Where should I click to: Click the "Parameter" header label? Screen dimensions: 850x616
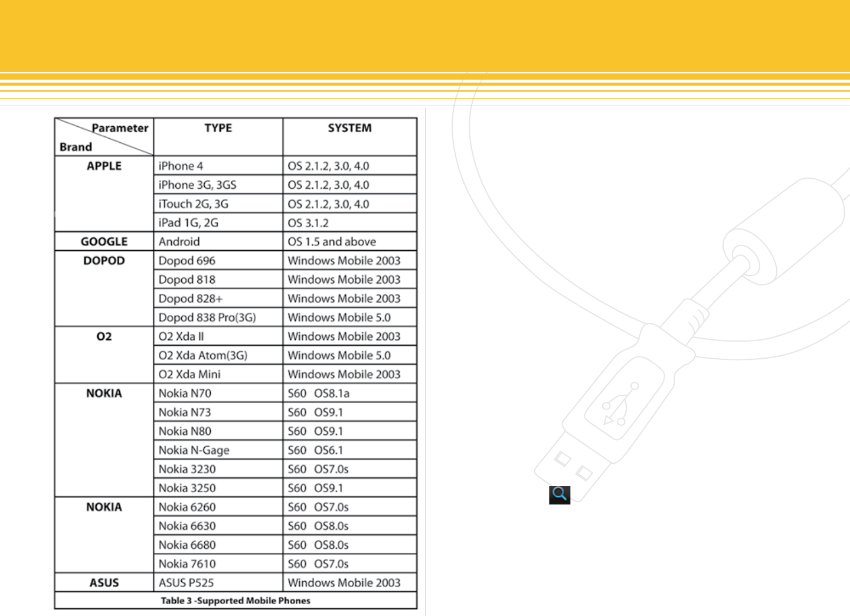coord(120,128)
